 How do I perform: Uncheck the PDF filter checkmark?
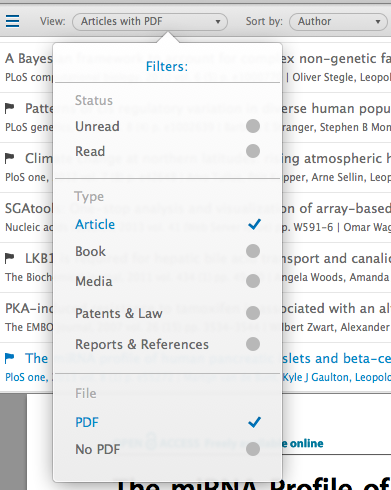click(254, 422)
